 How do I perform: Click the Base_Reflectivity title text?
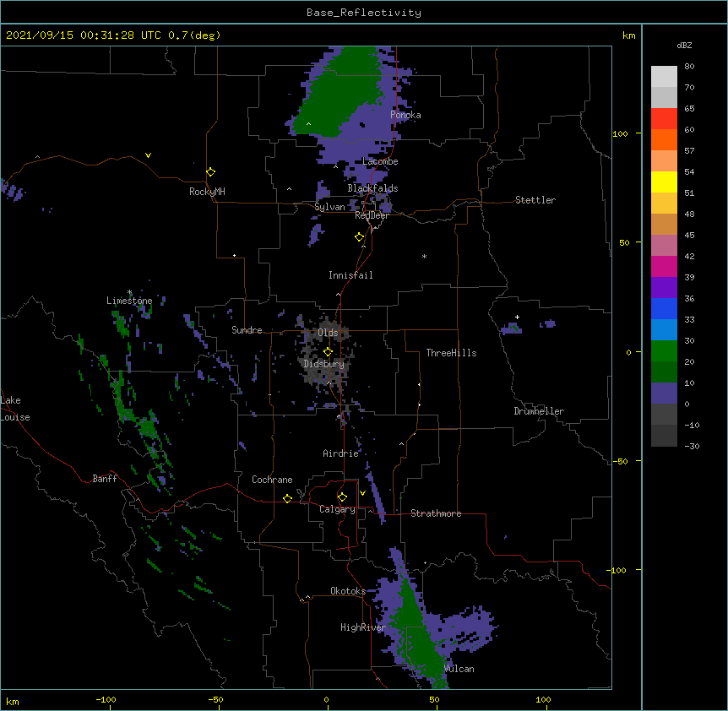363,13
